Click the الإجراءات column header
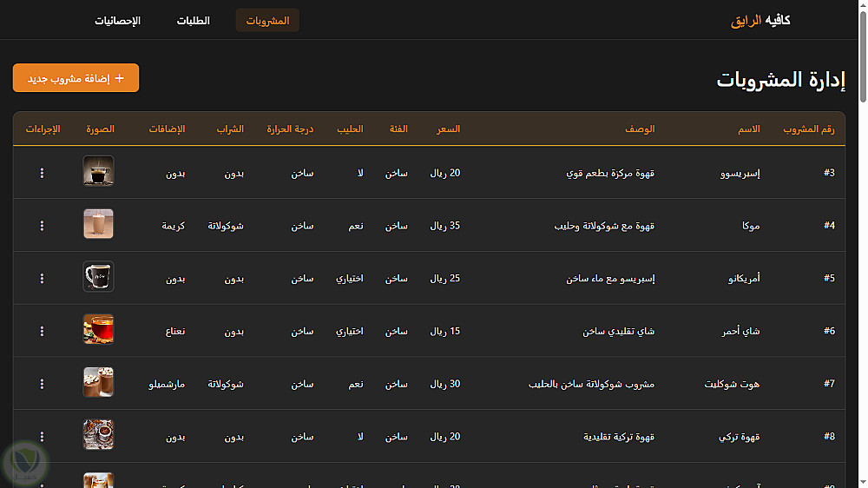Screen dimensions: 868x488 [x=43, y=129]
